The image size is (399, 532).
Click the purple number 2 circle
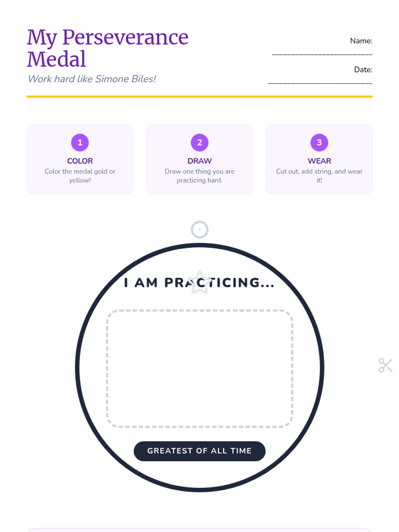coord(199,142)
